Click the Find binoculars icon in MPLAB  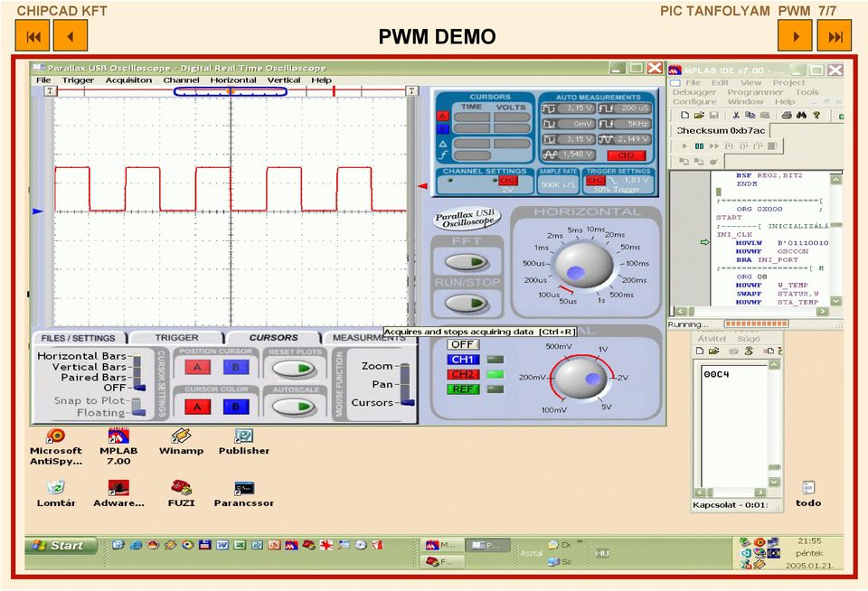click(x=801, y=115)
